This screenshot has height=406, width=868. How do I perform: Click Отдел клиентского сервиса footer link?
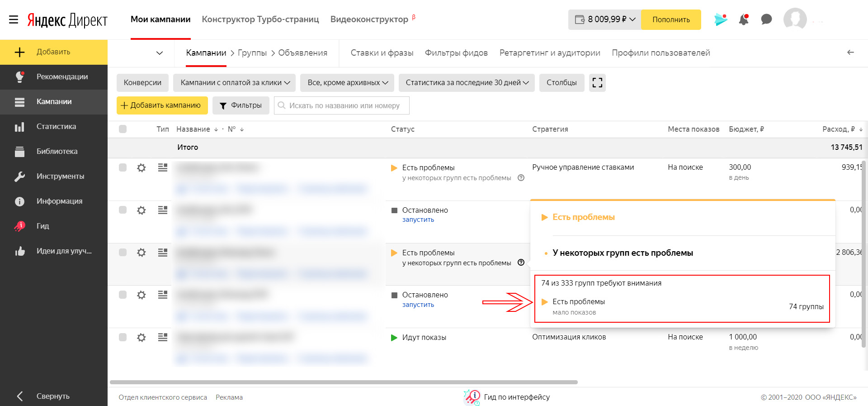pos(163,397)
